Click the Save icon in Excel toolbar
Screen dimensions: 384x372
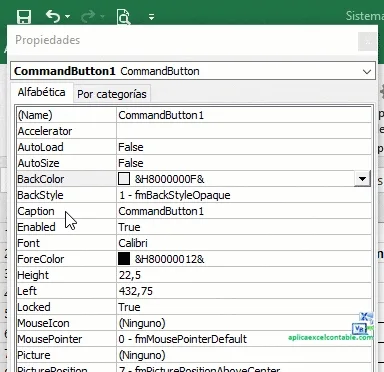pyautogui.click(x=24, y=16)
